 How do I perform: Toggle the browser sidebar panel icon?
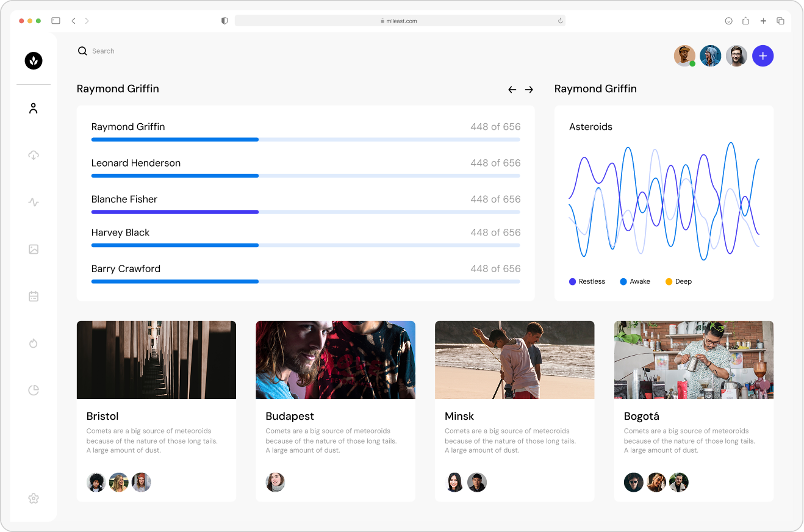point(56,21)
